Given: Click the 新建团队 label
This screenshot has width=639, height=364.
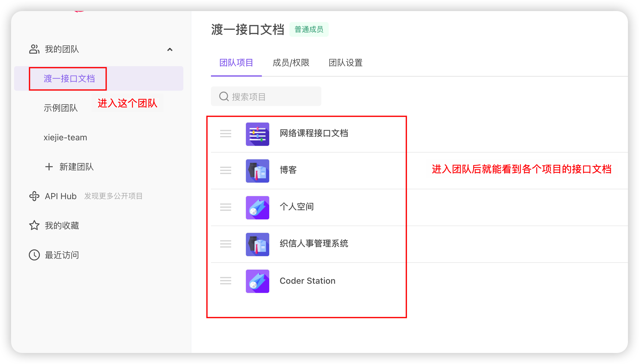Looking at the screenshot, I should (76, 167).
